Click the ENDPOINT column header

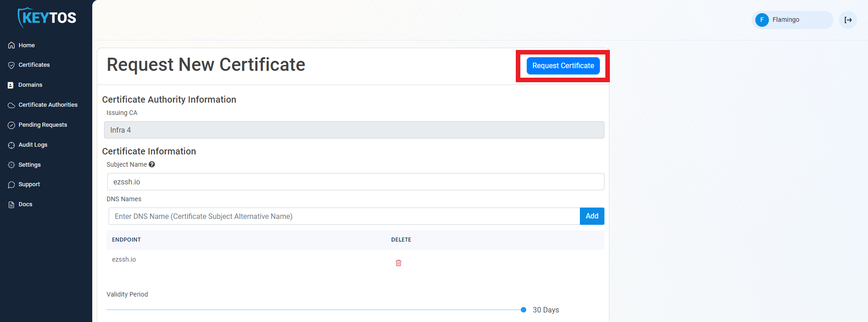coord(126,240)
